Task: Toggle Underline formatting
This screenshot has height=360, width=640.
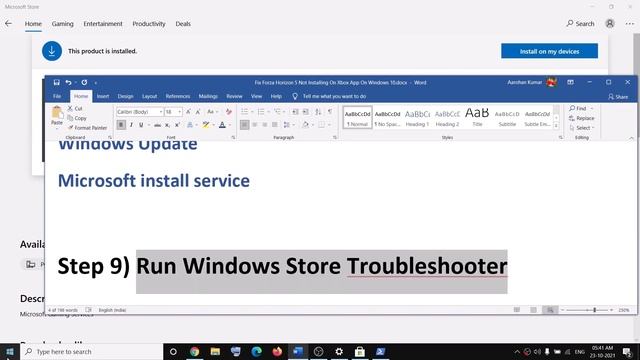Action: pyautogui.click(x=141, y=125)
